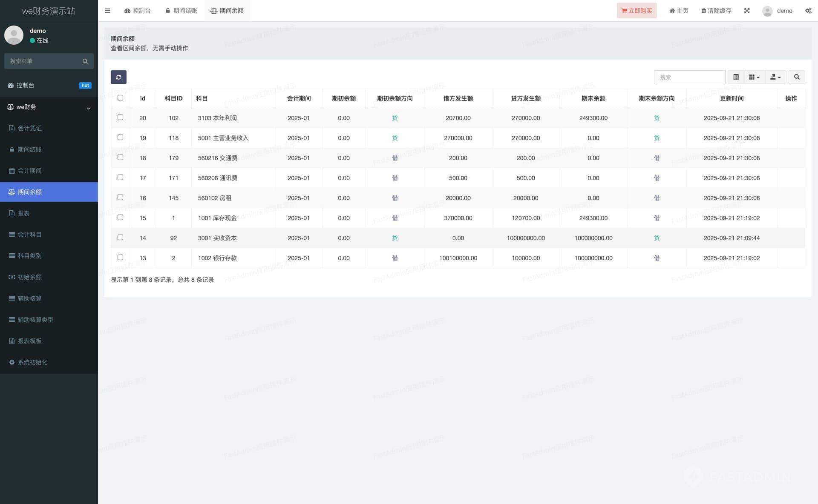Image resolution: width=818 pixels, height=504 pixels.
Task: Open the columns visibility dropdown
Action: 754,77
